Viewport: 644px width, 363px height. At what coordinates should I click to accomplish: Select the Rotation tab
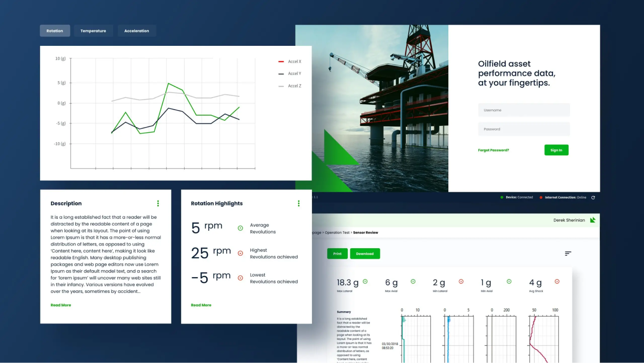coord(55,31)
